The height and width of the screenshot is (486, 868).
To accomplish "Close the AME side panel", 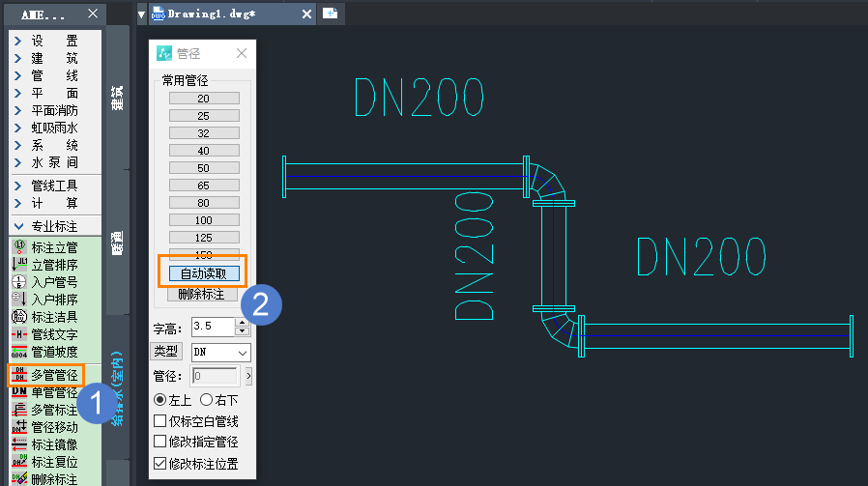I will point(93,14).
